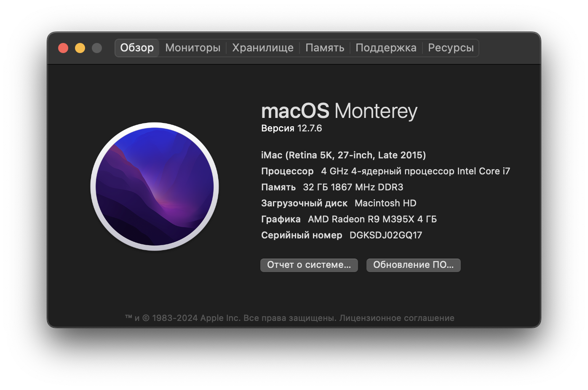
Task: Click the Графика label
Action: coord(281,219)
